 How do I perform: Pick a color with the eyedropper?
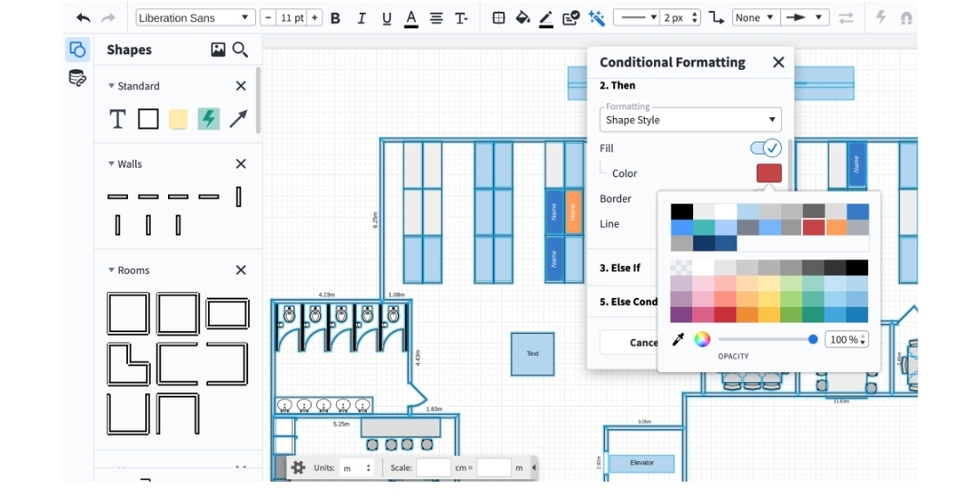678,339
